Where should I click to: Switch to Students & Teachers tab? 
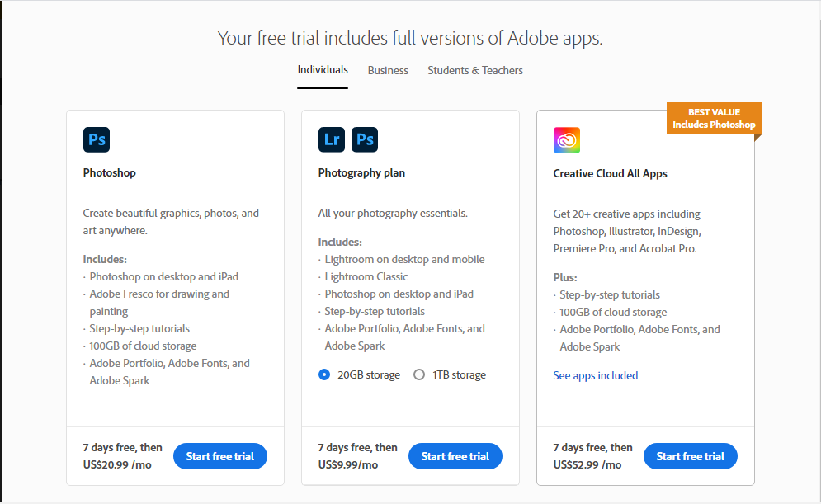475,70
